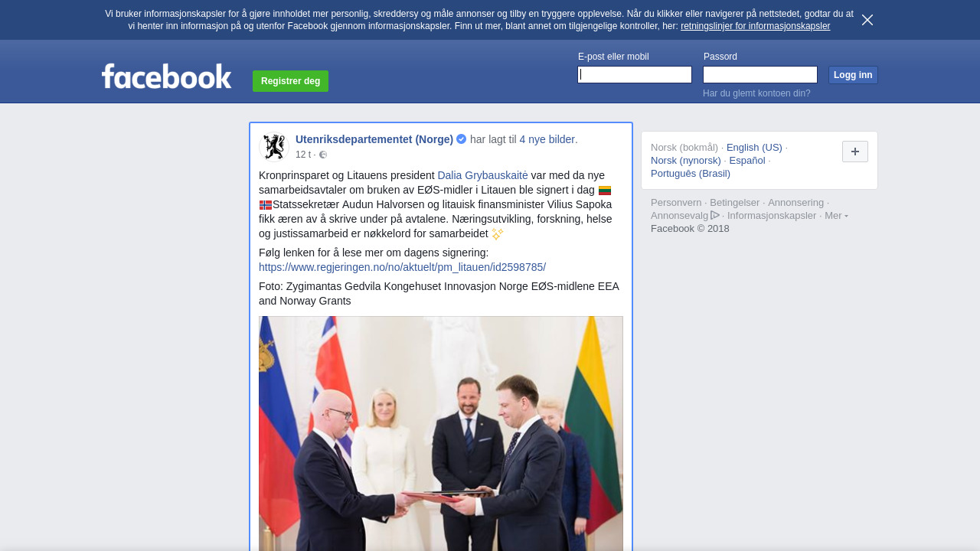
Task: Expand the Mer footer dropdown
Action: point(836,216)
